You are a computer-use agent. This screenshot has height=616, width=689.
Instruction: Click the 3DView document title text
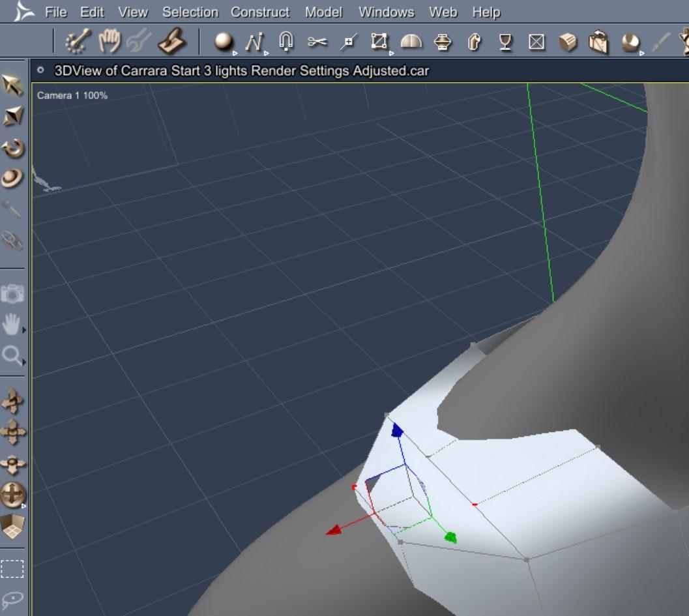pos(241,71)
